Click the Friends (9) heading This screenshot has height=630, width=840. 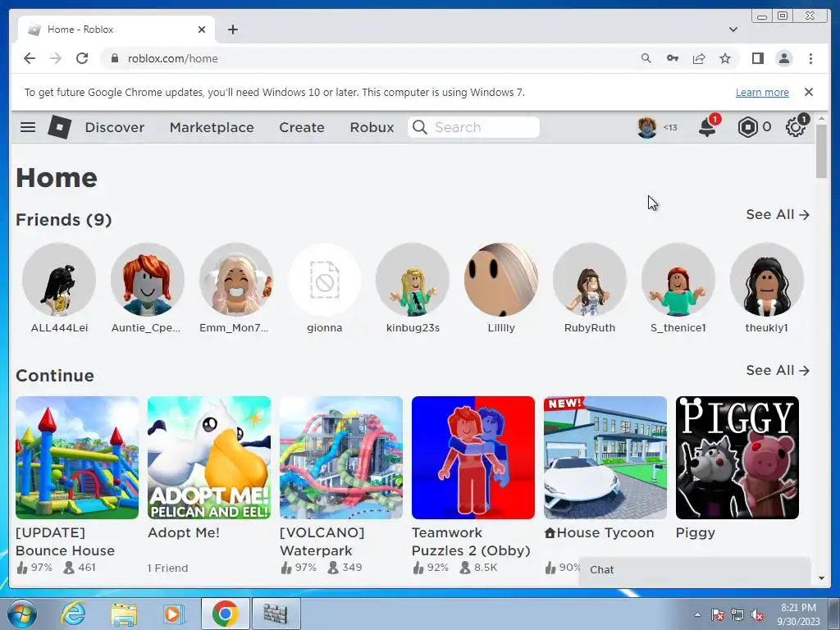(64, 220)
